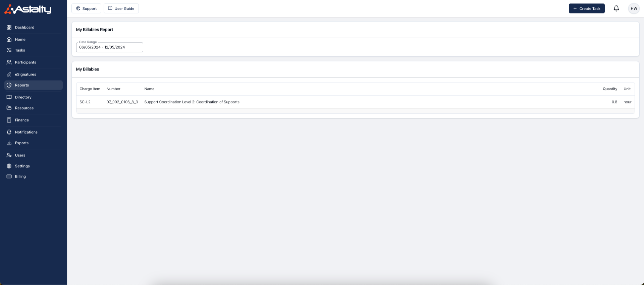
Task: Click the Support button
Action: 86,8
